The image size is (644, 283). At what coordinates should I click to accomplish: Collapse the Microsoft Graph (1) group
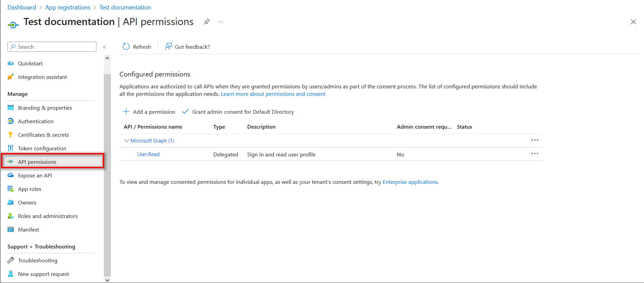127,140
